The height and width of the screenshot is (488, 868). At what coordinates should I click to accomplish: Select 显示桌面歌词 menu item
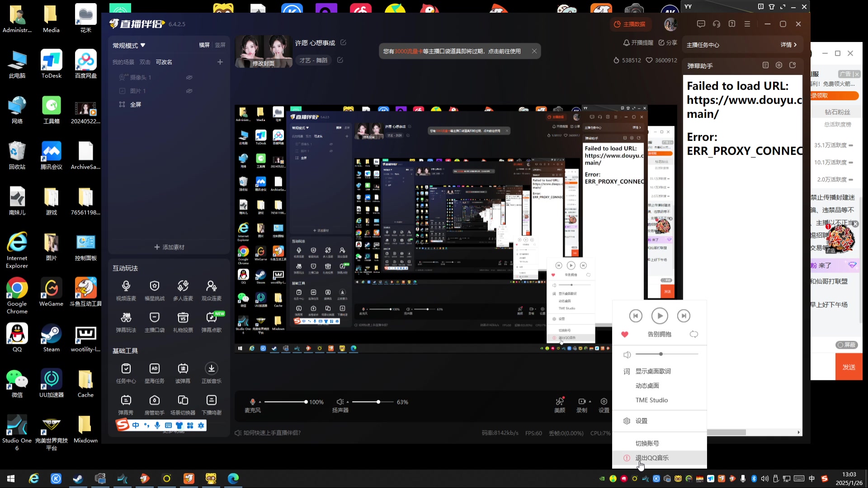(x=653, y=371)
